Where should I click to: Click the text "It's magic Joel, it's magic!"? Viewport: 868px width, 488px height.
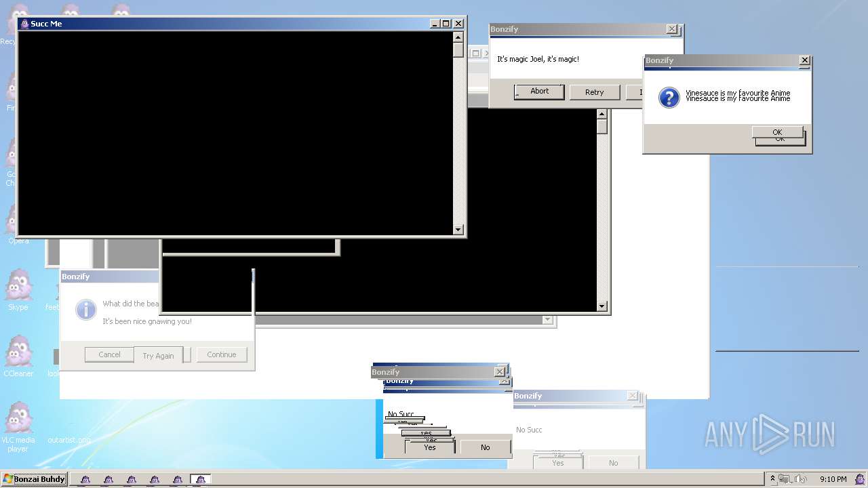[538, 59]
